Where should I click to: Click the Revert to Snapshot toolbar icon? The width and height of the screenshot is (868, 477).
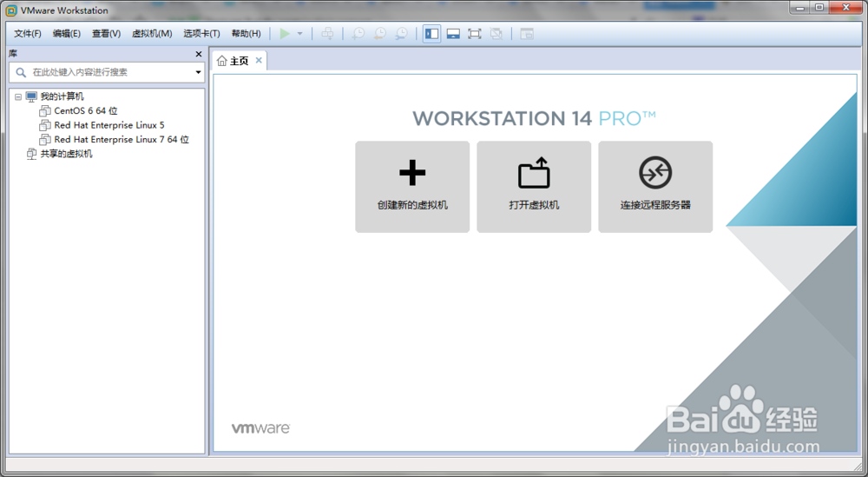[x=380, y=34]
